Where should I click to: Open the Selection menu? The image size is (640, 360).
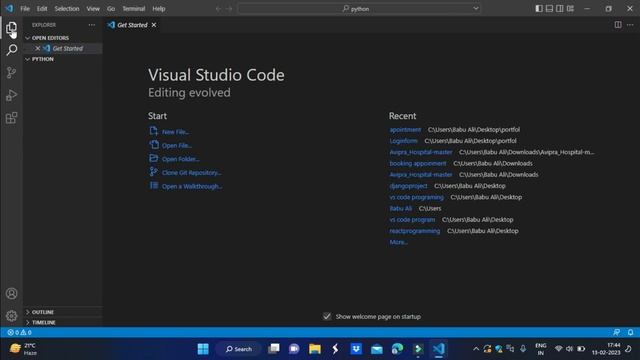click(67, 9)
